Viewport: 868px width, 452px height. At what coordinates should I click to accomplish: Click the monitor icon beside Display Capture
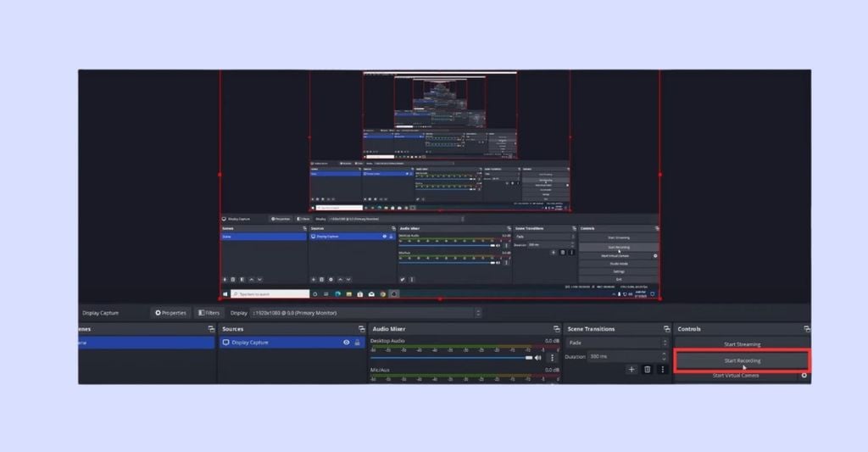225,343
